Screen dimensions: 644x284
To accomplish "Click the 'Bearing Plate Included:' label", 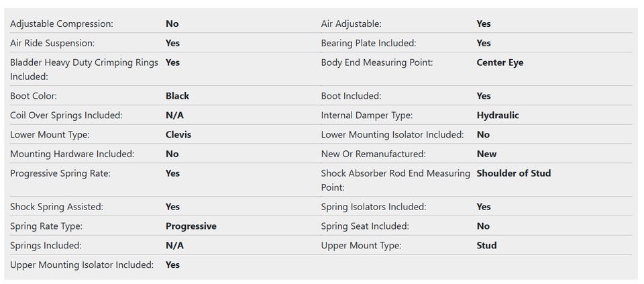I will [368, 43].
